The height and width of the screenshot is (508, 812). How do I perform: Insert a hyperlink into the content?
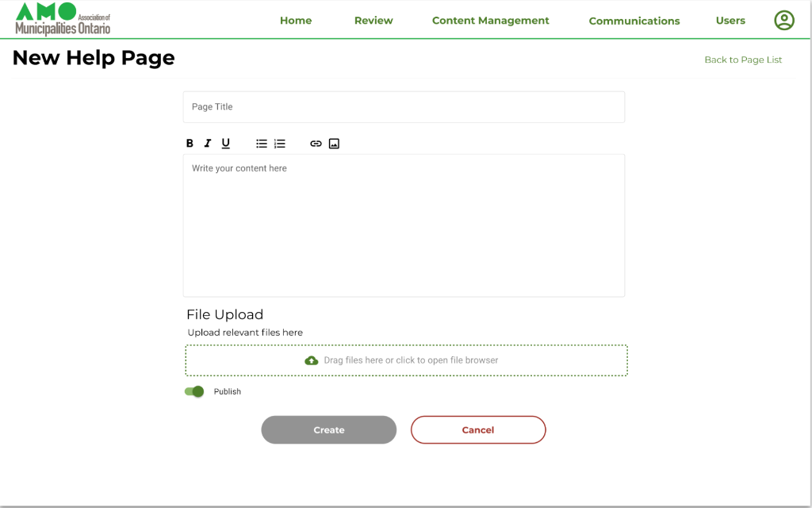tap(316, 143)
